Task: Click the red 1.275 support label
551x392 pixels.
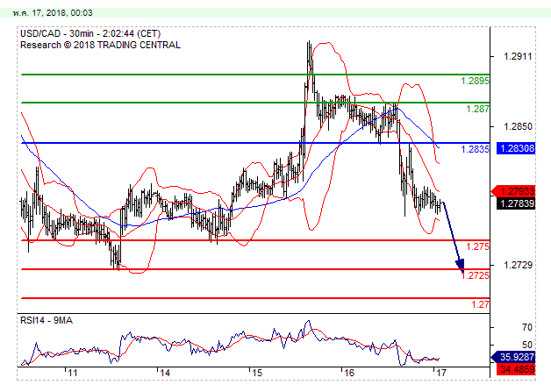Action: [477, 246]
